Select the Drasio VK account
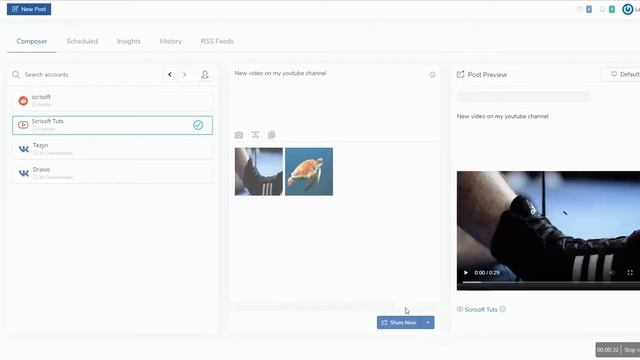The height and width of the screenshot is (360, 640). 112,173
